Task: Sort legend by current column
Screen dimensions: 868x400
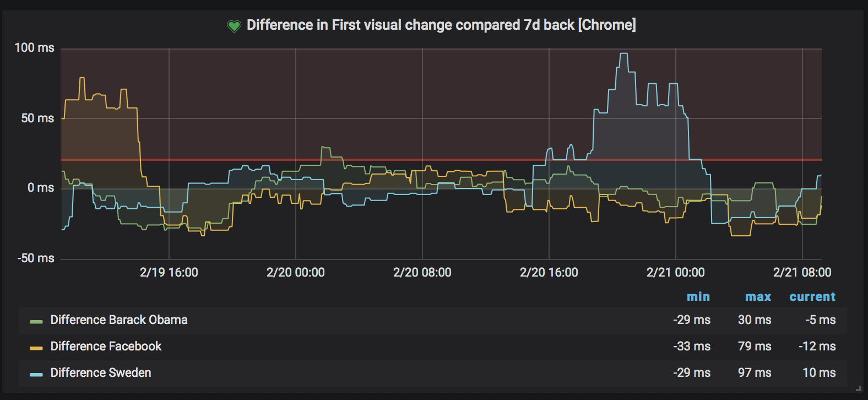Action: (x=812, y=296)
